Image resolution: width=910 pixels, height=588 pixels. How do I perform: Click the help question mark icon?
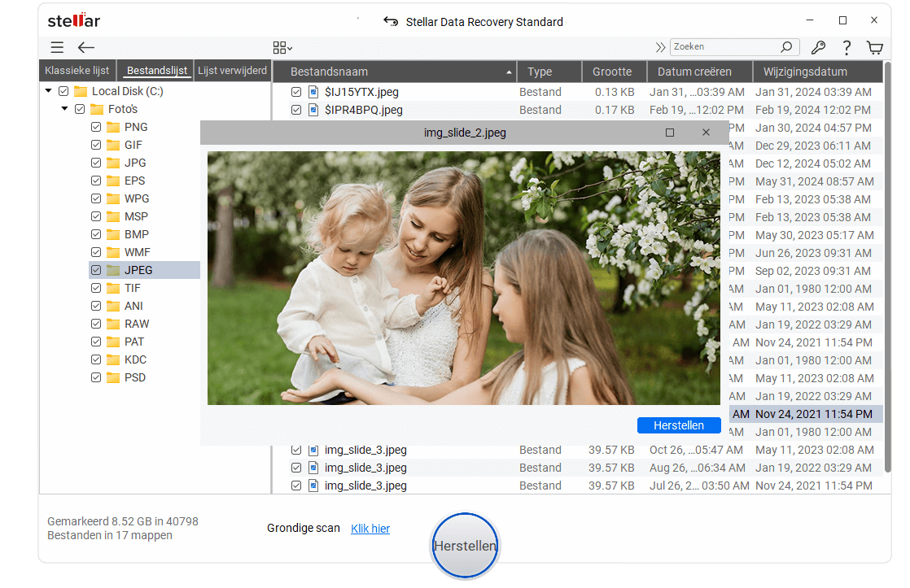pyautogui.click(x=847, y=47)
